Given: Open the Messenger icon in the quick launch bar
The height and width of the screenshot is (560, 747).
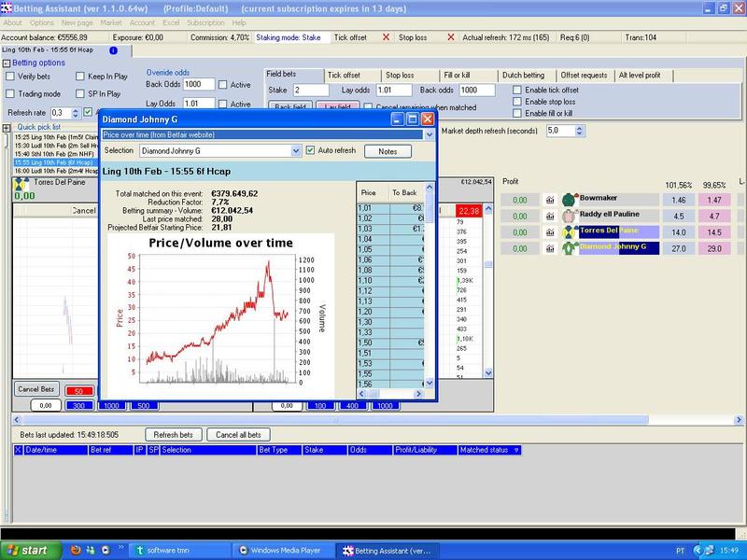Looking at the screenshot, I should (x=91, y=550).
